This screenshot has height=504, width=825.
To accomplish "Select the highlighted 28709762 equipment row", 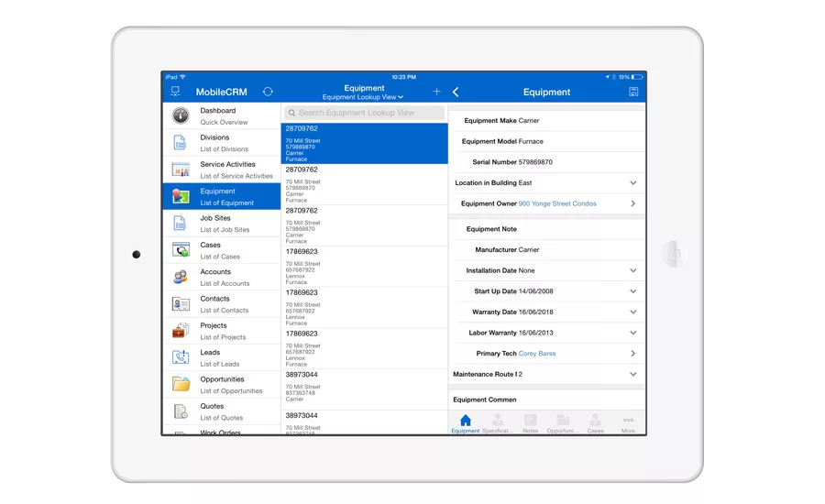I will point(364,143).
